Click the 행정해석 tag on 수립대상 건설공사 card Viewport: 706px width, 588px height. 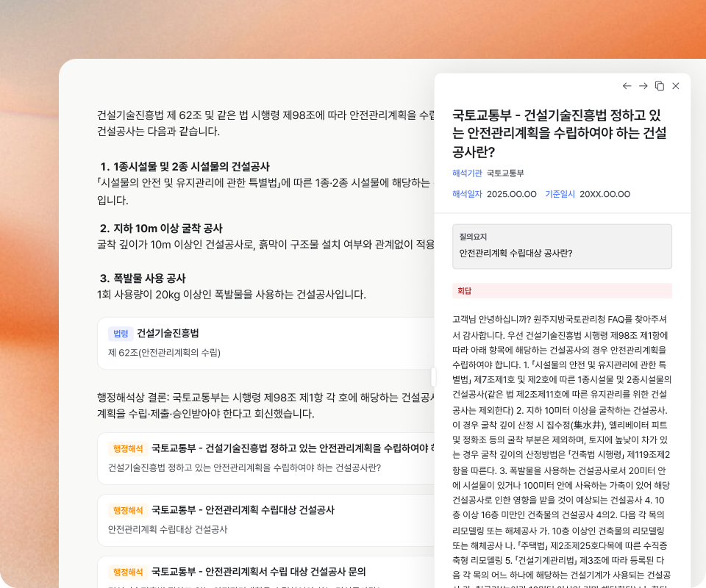(x=128, y=510)
